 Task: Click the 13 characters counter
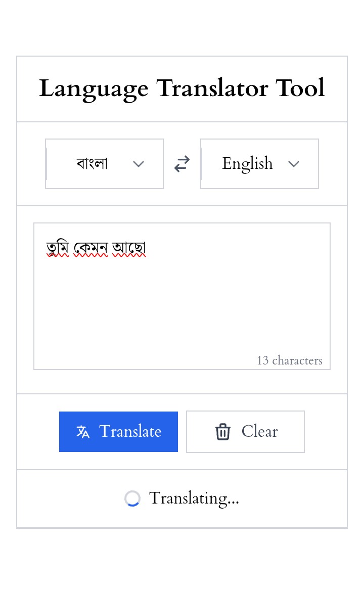click(290, 360)
